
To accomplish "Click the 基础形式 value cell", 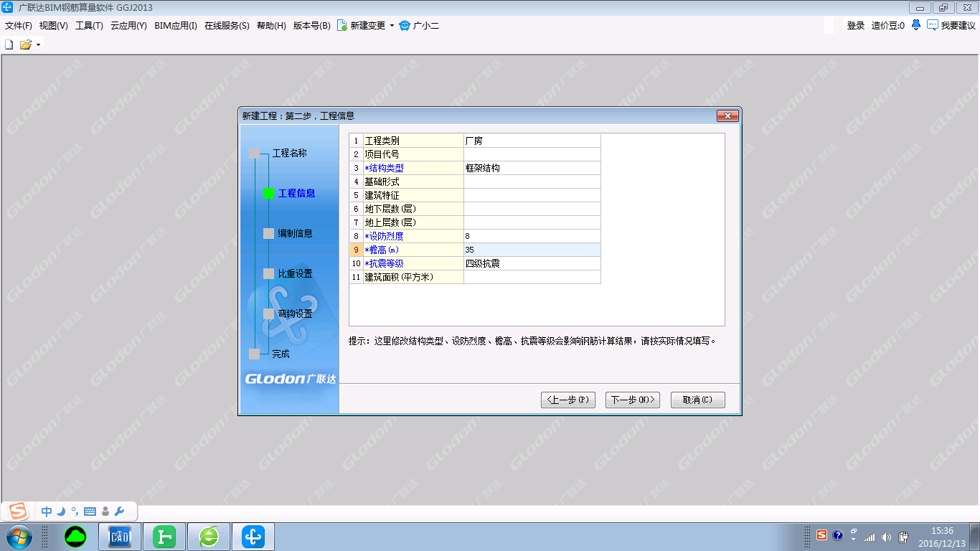I will point(532,182).
